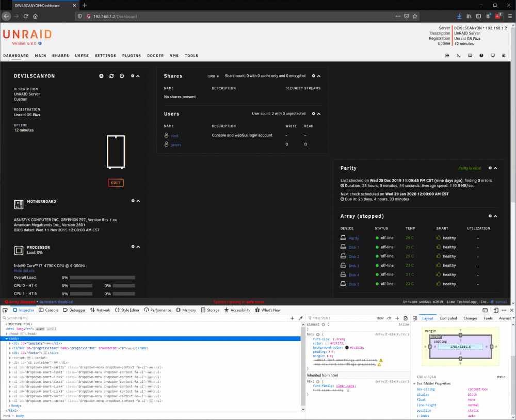Viewport: 516px width, 420px height.
Task: Click the reboot icon beside DEVILSCANYON
Action: [x=111, y=76]
